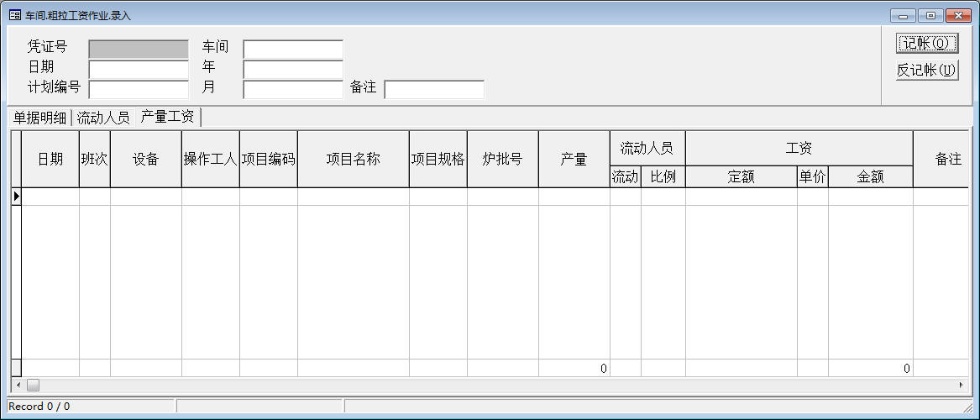Select the current row indicator arrow

pos(16,197)
